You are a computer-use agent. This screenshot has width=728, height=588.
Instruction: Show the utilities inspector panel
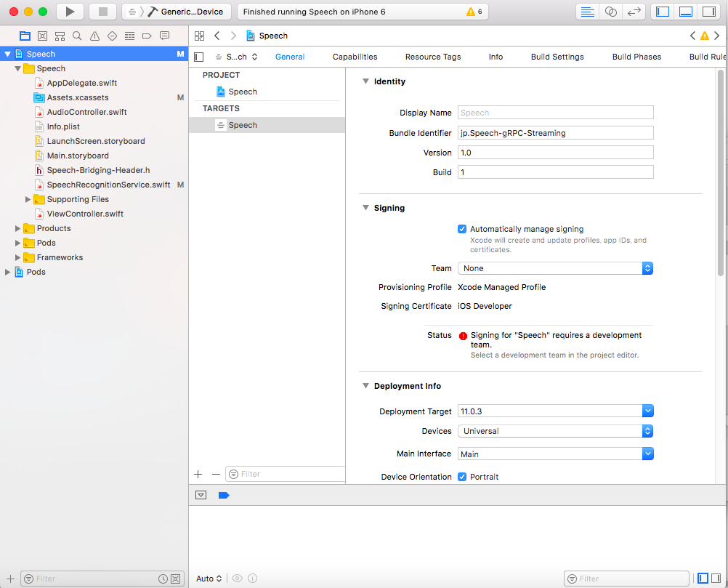pos(709,12)
